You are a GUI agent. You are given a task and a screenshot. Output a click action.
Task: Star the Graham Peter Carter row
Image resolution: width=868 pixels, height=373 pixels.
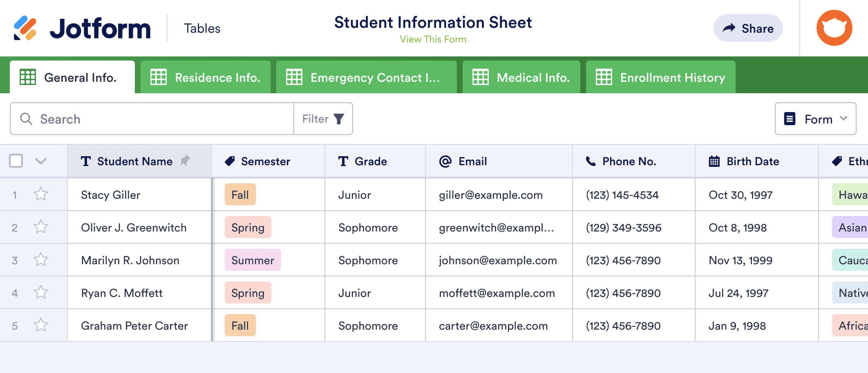pyautogui.click(x=41, y=325)
